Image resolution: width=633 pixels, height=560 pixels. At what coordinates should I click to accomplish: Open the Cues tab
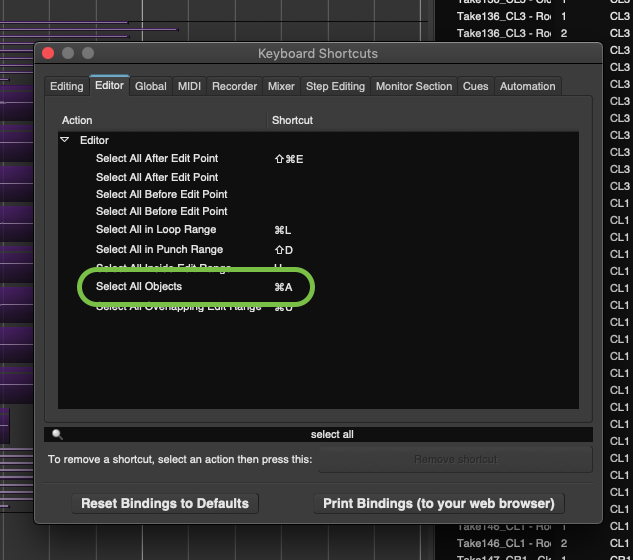pos(476,87)
